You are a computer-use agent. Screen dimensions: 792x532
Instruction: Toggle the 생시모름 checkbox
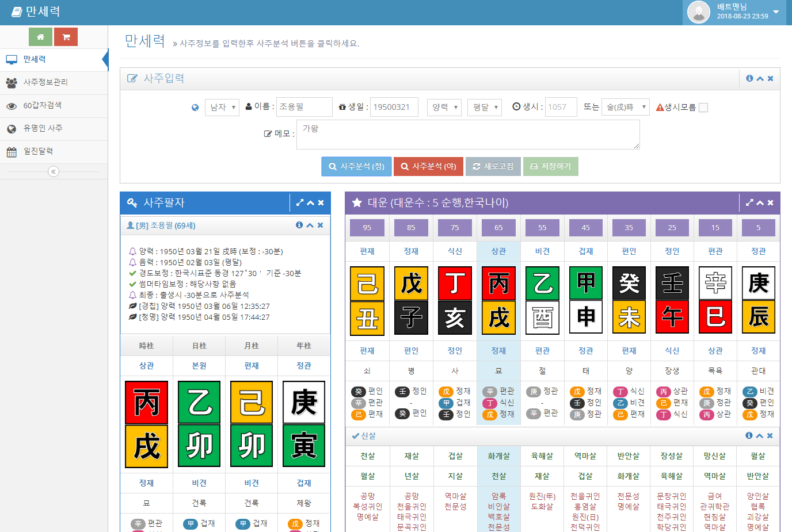[x=703, y=108]
